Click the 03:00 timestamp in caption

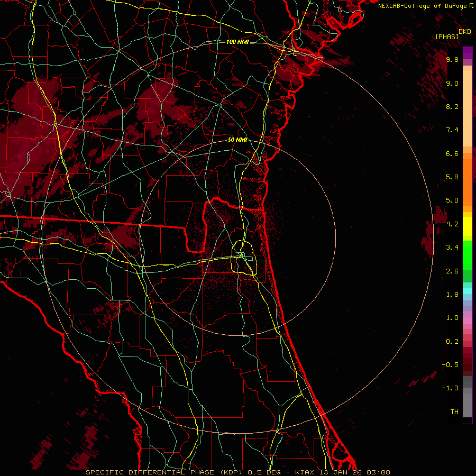tap(378, 472)
